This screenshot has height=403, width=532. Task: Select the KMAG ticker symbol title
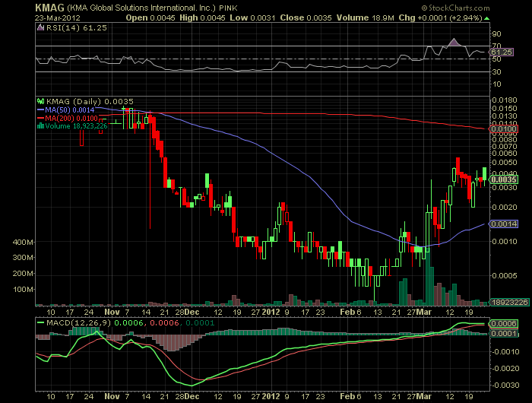pyautogui.click(x=49, y=8)
